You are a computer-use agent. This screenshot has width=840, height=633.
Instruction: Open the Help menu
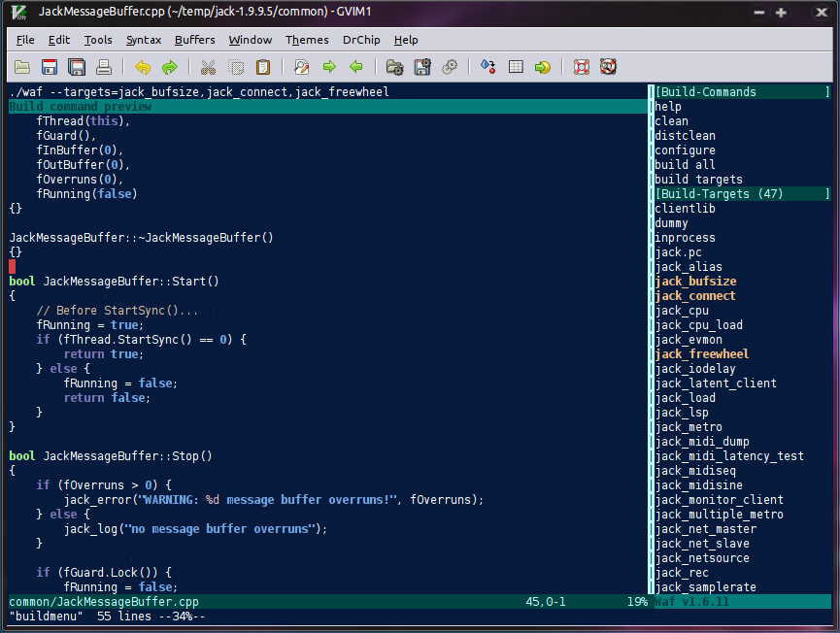point(406,40)
